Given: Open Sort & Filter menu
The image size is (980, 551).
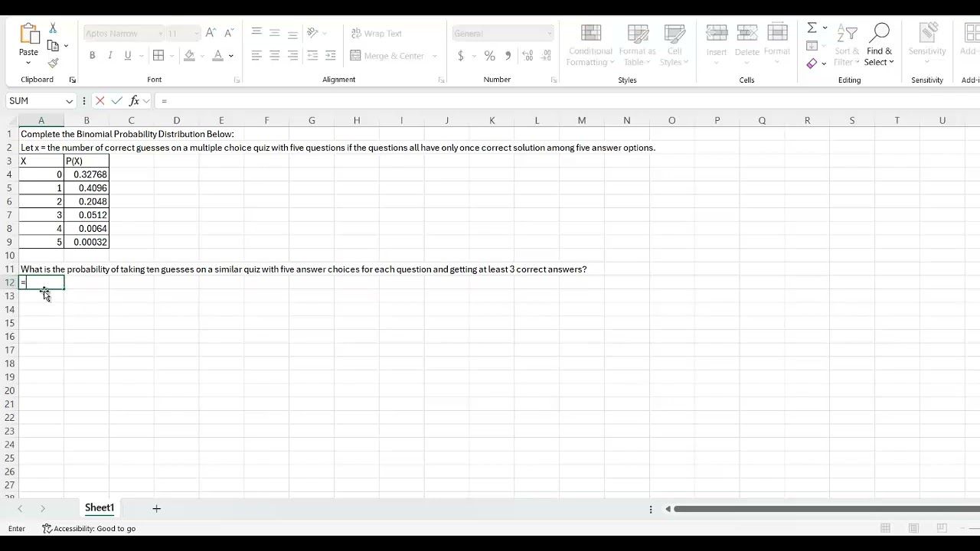Looking at the screenshot, I should pyautogui.click(x=846, y=45).
